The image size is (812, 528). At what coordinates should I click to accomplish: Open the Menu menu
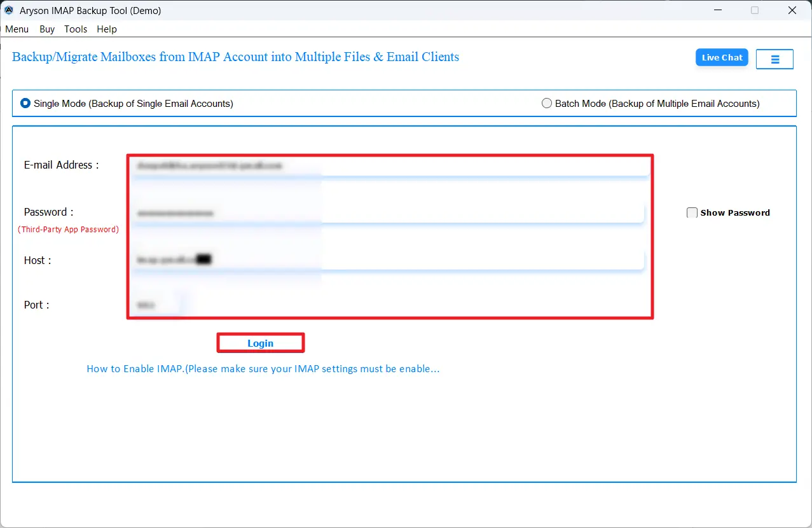tap(17, 29)
